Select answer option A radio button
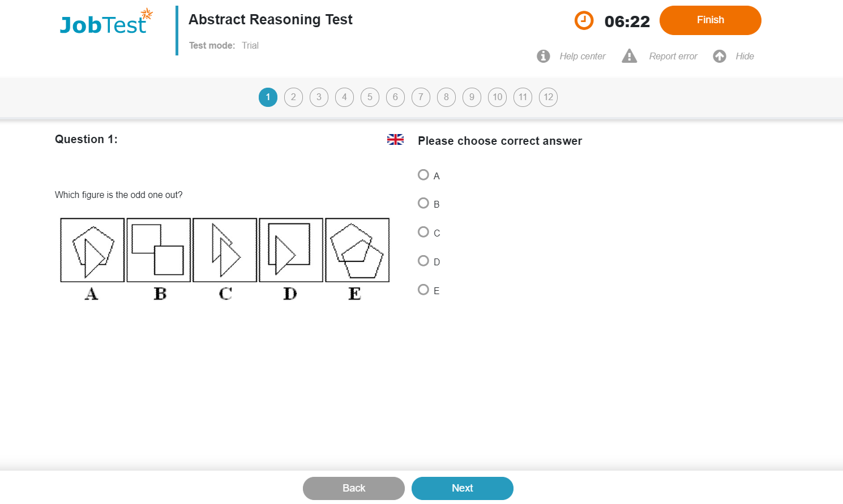Image resolution: width=843 pixels, height=504 pixels. tap(423, 175)
